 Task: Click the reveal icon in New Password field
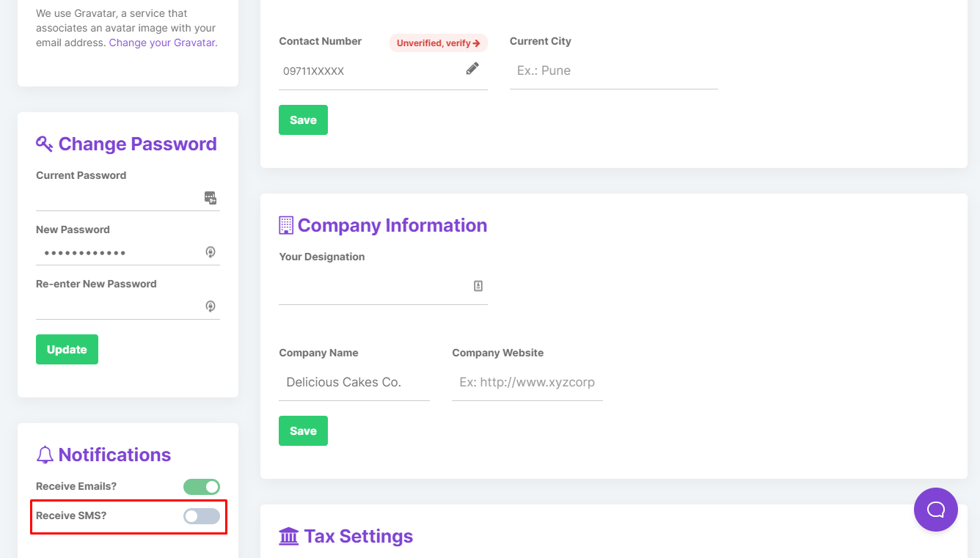pos(211,252)
